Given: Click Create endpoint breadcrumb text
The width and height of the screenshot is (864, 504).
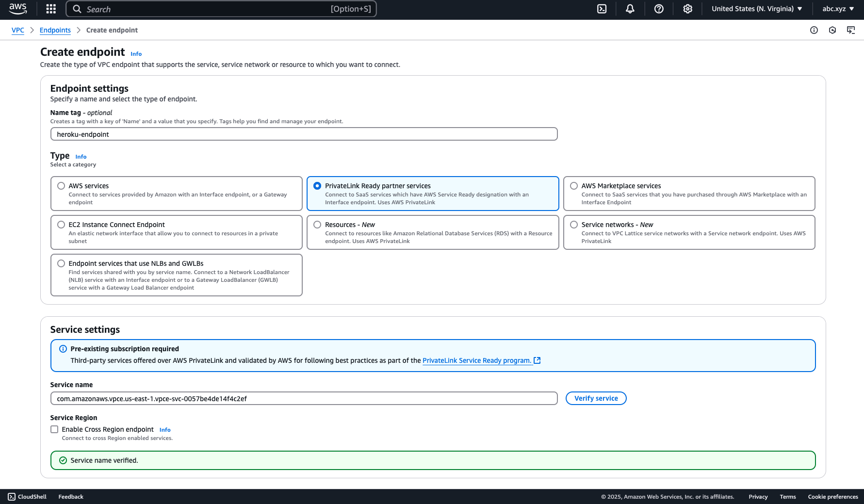Looking at the screenshot, I should coord(112,30).
